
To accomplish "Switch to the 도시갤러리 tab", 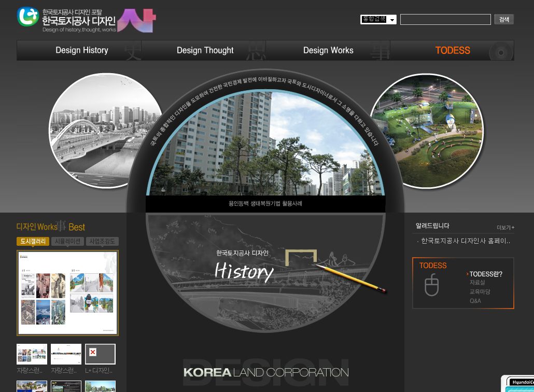I will (33, 242).
